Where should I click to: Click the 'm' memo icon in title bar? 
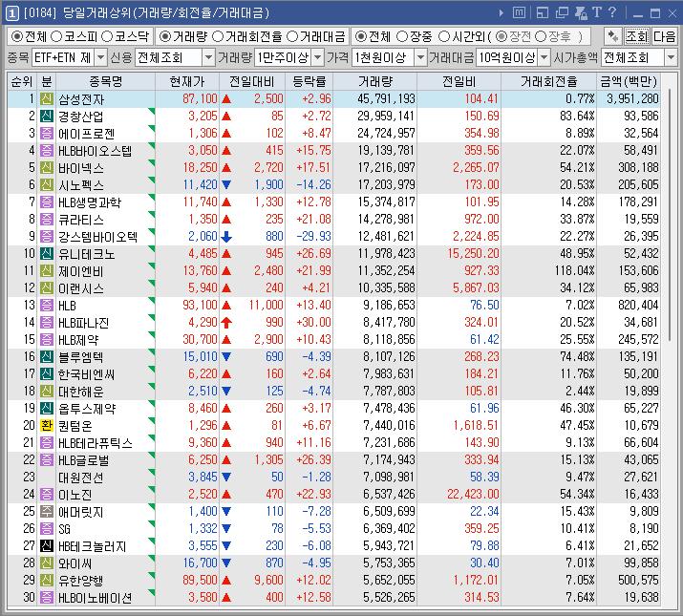pyautogui.click(x=519, y=13)
